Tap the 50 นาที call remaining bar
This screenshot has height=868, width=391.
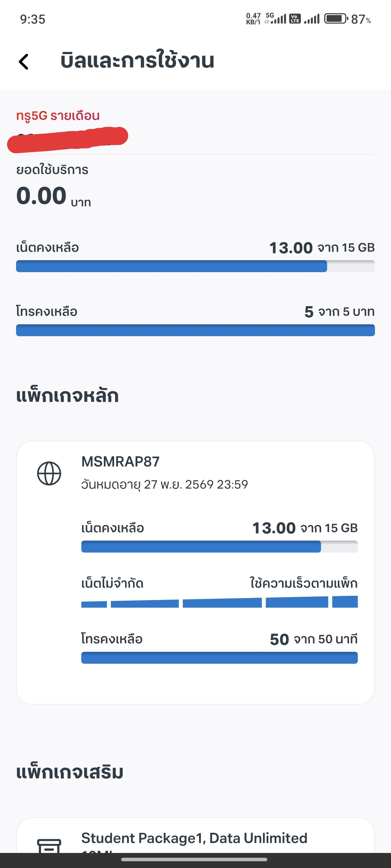[219, 658]
